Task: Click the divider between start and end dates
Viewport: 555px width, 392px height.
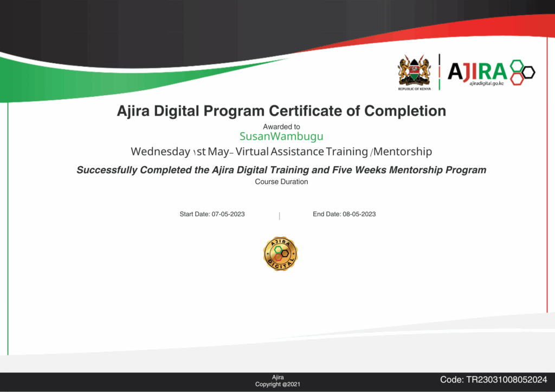Action: [279, 216]
